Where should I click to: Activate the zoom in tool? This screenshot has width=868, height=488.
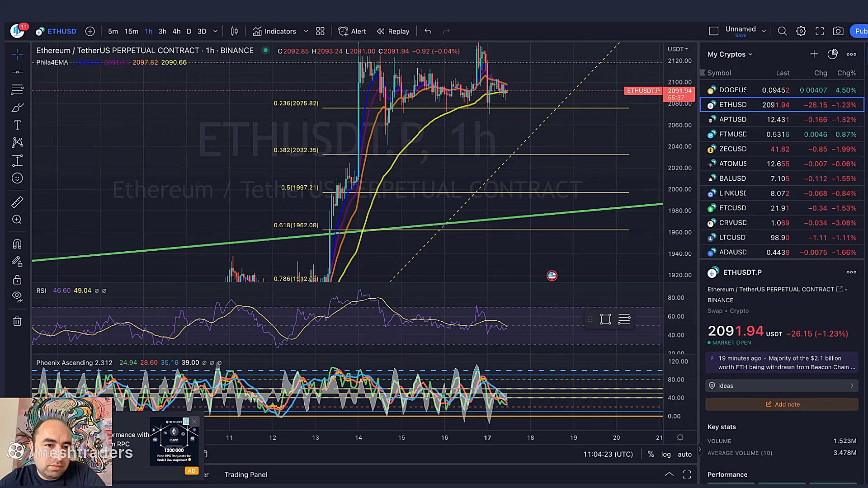pos(17,220)
